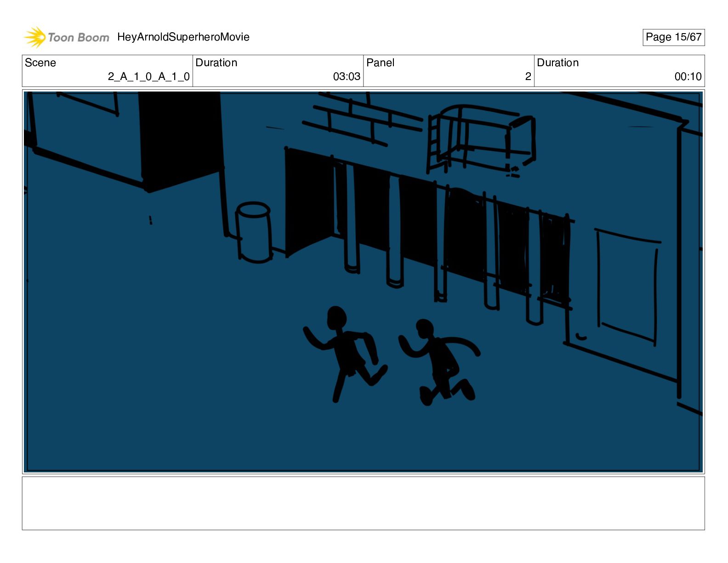
Task: Select the panel duration value 00:10
Action: 688,76
